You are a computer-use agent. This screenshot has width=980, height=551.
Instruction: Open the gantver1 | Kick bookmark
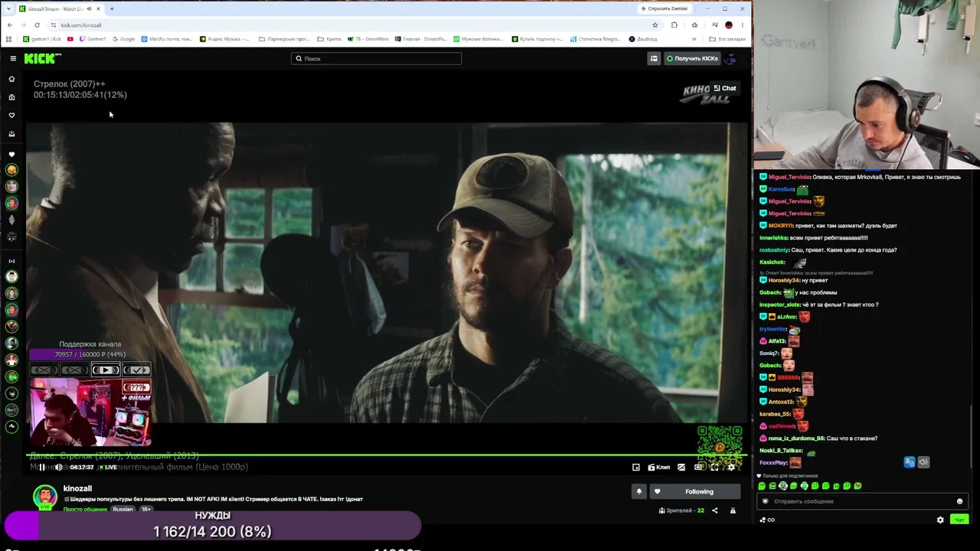tap(41, 39)
